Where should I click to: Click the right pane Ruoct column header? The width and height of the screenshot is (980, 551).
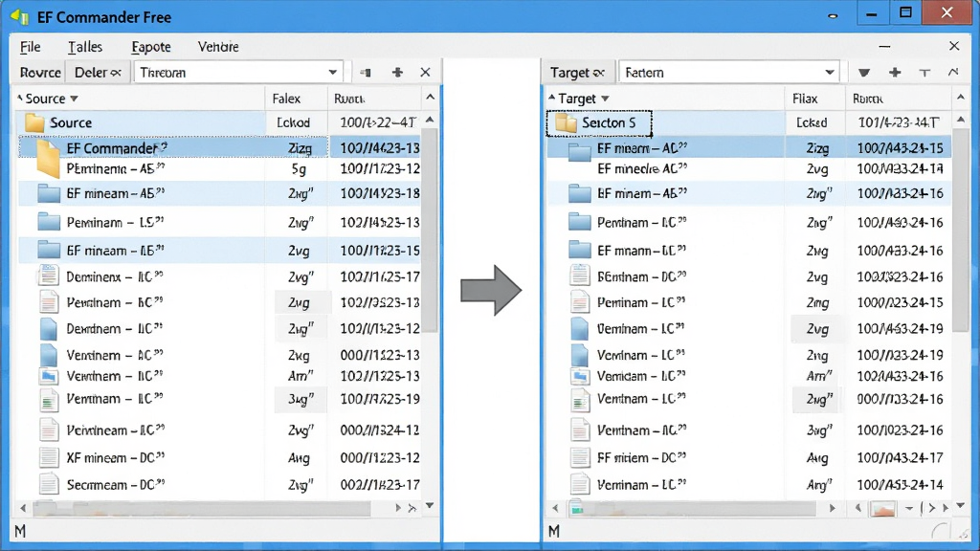click(x=898, y=99)
